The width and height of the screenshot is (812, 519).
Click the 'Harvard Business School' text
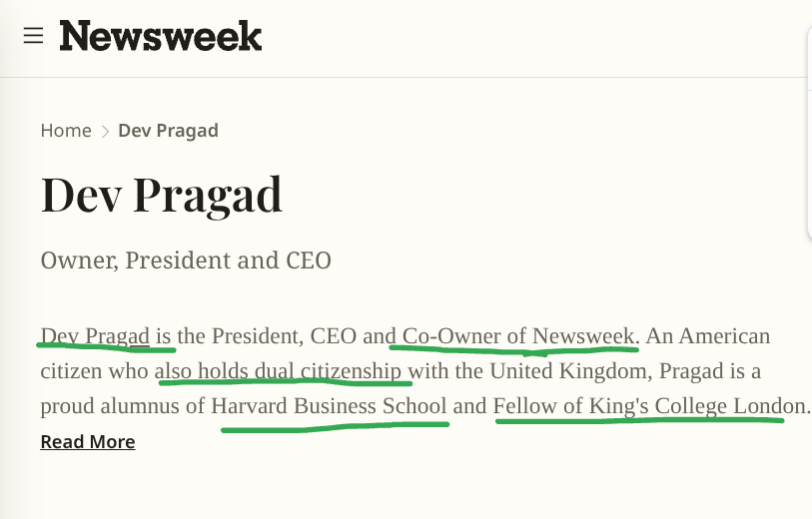point(329,407)
